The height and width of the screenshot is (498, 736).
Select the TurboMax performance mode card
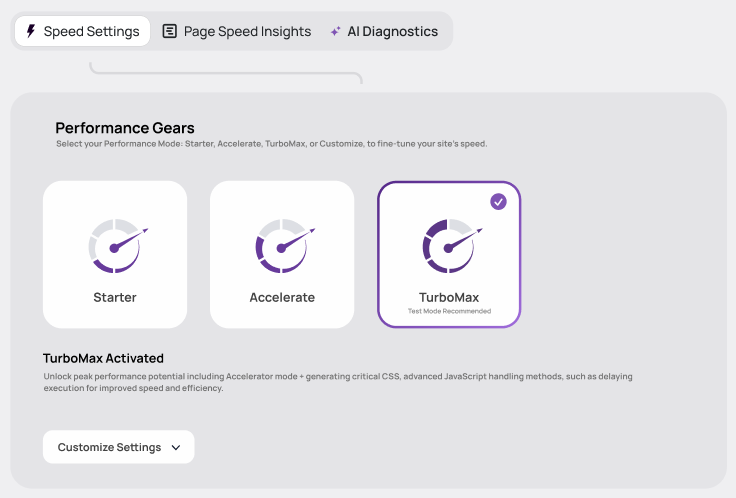click(x=449, y=254)
